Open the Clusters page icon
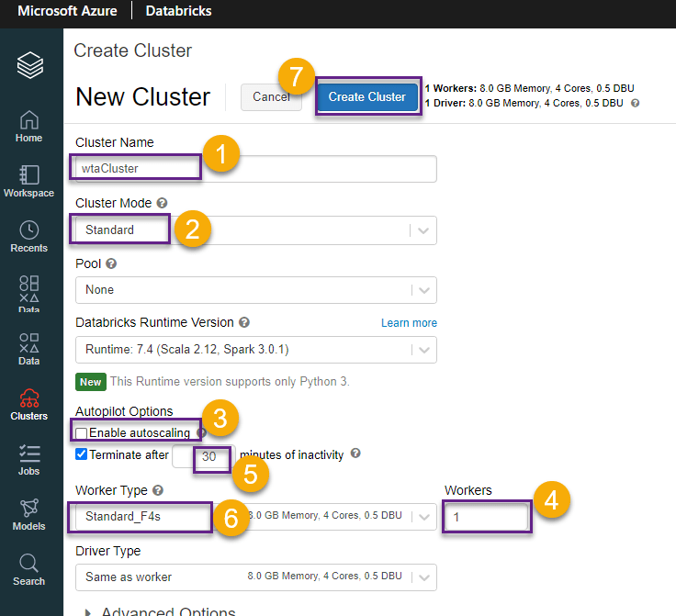Viewport: 676px width, 616px height. click(x=29, y=403)
